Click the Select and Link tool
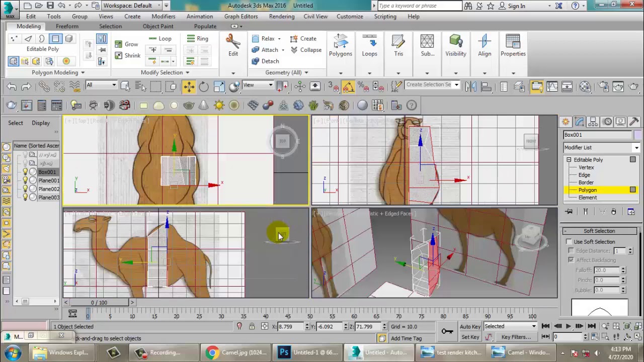 [x=44, y=86]
